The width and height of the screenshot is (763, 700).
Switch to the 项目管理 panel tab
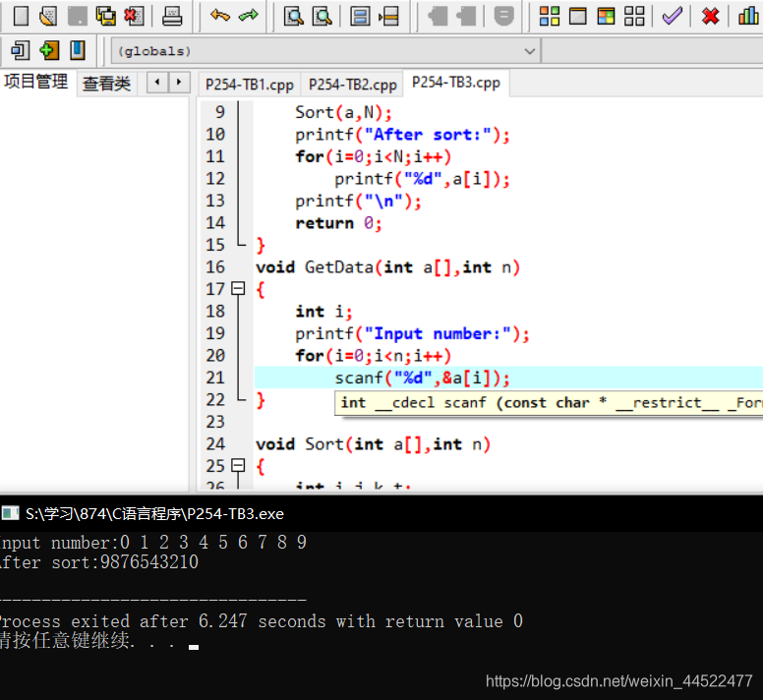coord(36,82)
